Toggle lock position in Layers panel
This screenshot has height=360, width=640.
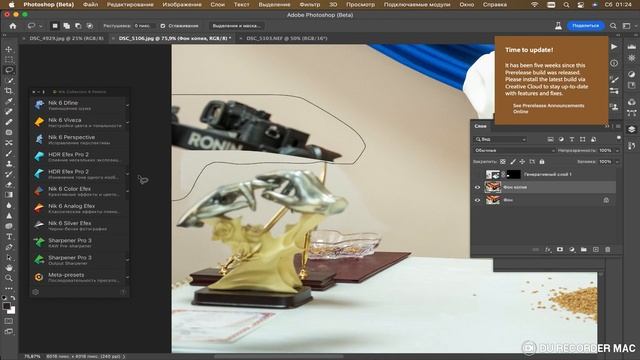522,162
